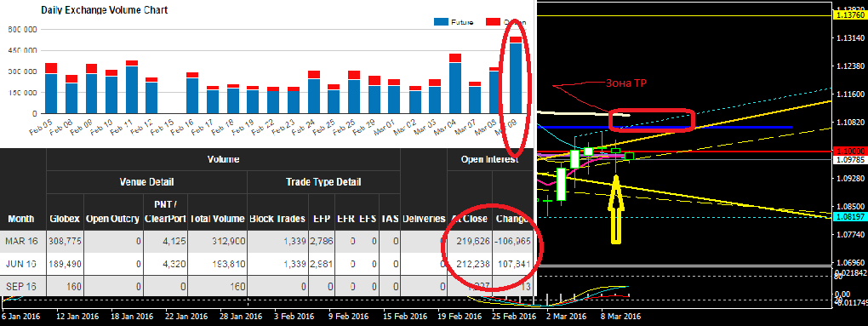Select the SEP 16 month row label
This screenshot has height=326, width=868.
[x=20, y=286]
